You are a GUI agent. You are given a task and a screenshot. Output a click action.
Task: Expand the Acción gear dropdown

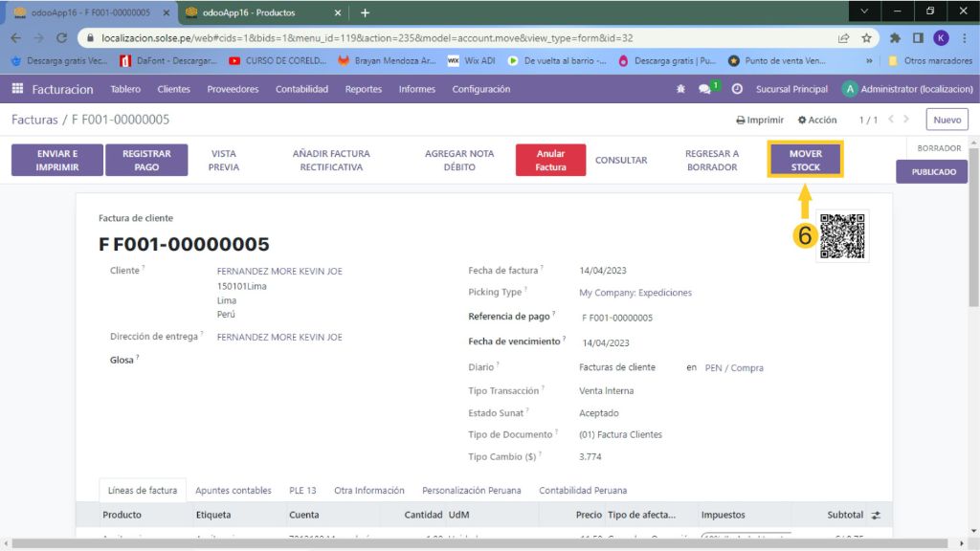(816, 120)
